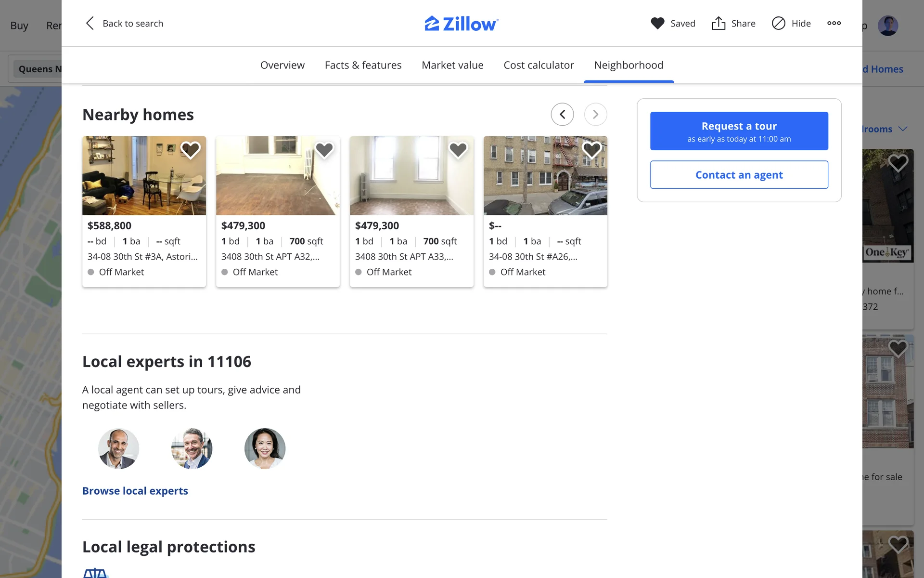This screenshot has height=578, width=924.
Task: Hide this listing with Hide icon
Action: [x=778, y=23]
